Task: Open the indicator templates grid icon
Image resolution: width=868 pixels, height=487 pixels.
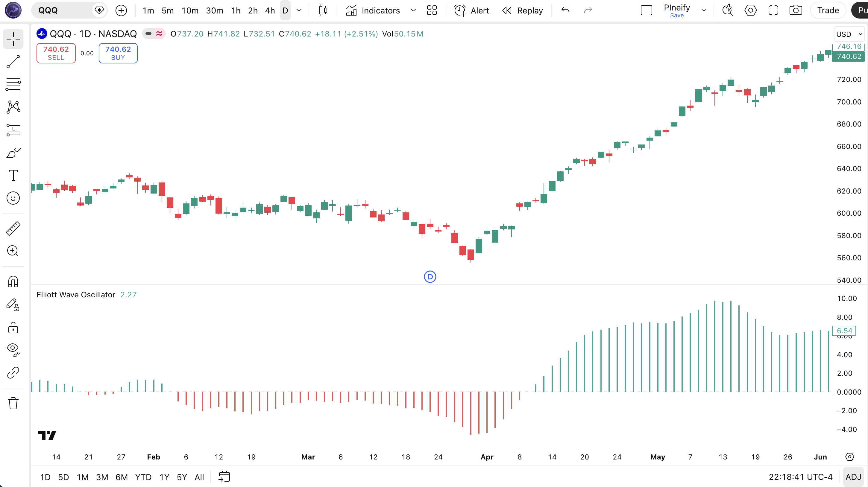Action: [432, 10]
